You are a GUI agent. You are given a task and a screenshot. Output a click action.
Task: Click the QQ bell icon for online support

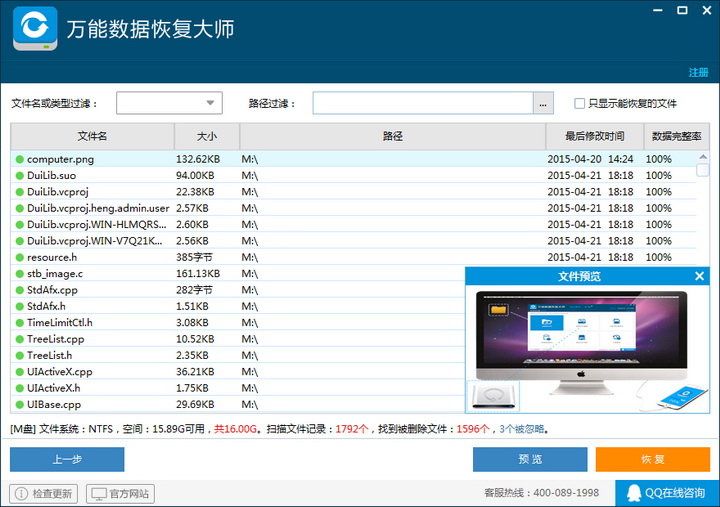coord(632,493)
